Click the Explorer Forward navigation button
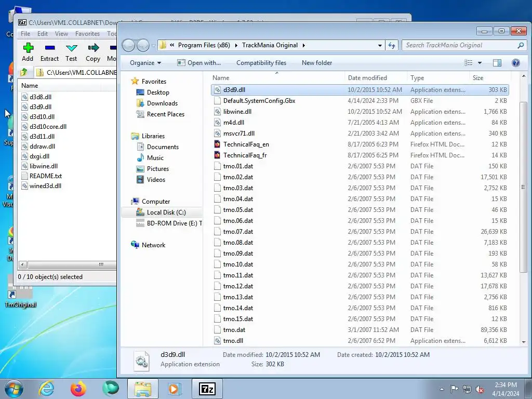This screenshot has height=399, width=532. [x=143, y=45]
